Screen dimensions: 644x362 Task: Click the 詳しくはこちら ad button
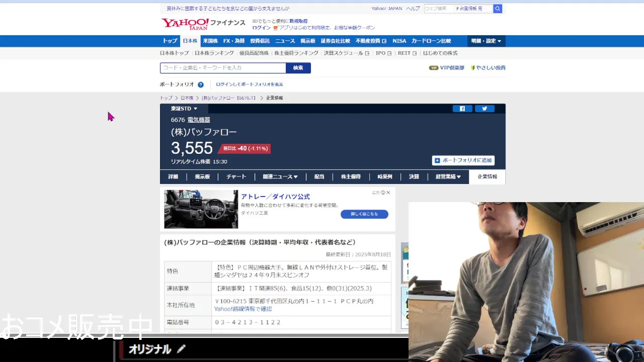point(364,214)
